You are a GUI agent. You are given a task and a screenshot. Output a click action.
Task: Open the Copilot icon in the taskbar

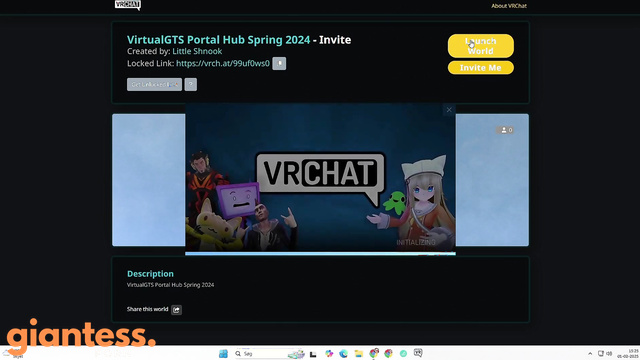pos(329,353)
